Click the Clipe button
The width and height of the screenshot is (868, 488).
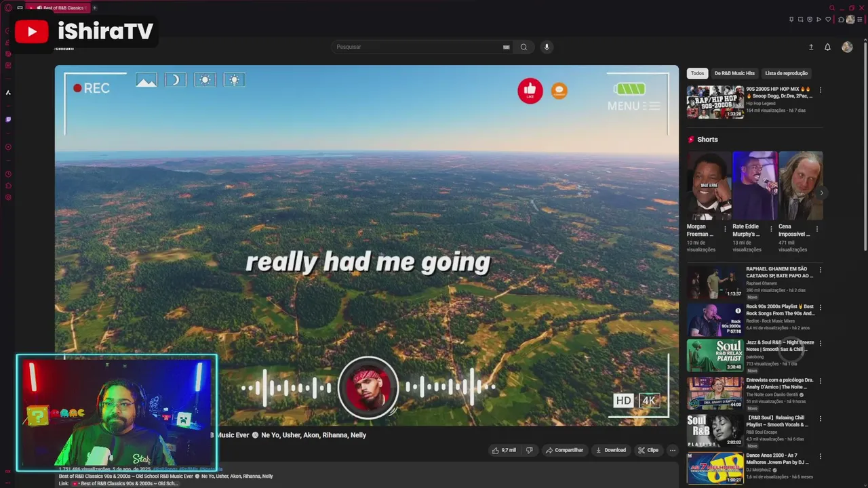(x=649, y=450)
